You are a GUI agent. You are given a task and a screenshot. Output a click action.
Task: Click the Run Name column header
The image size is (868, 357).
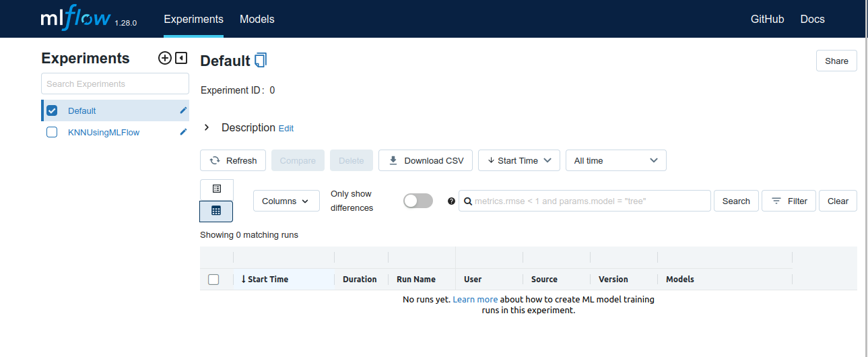(416, 279)
